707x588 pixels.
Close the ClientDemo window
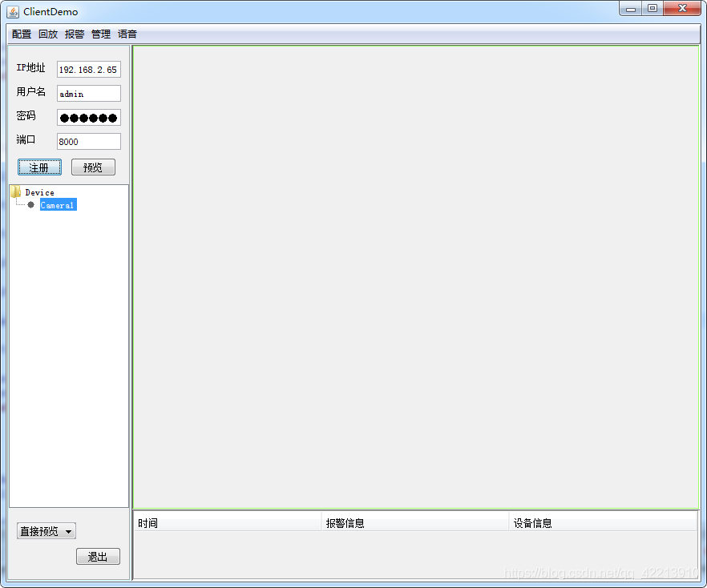tap(682, 8)
